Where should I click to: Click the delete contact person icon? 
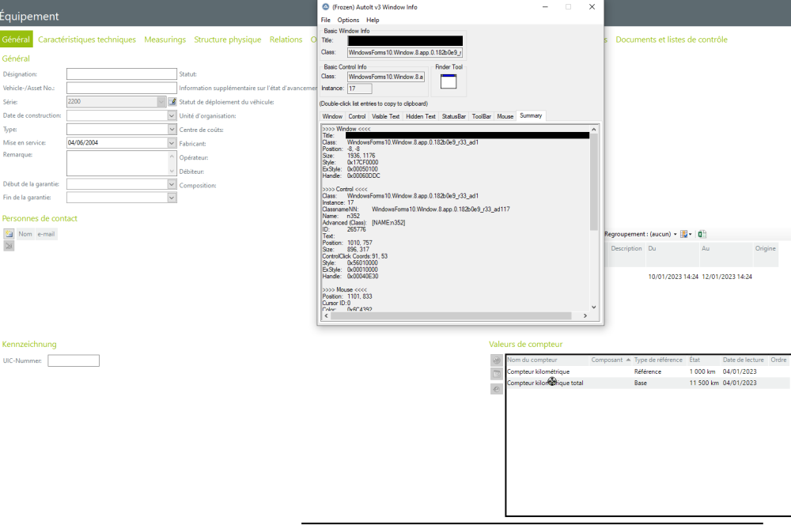[x=9, y=246]
